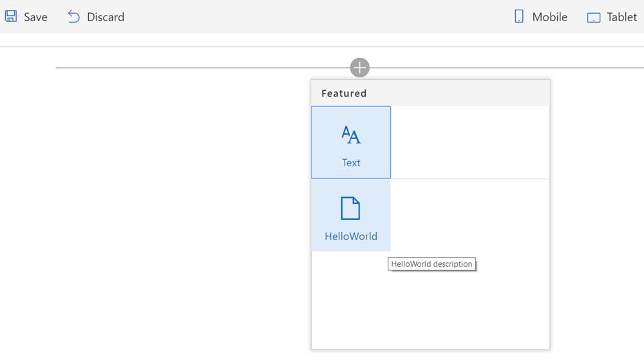Click the plus add web part icon

coord(359,67)
